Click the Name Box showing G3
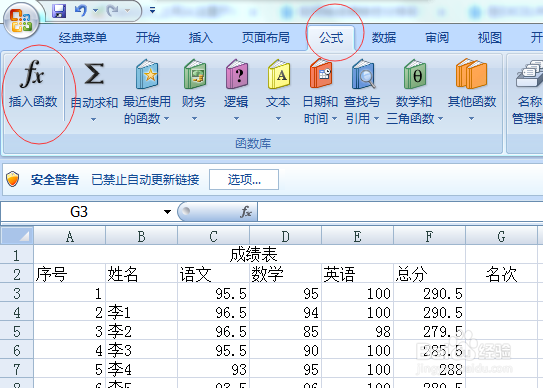543x388 pixels. pyautogui.click(x=79, y=212)
